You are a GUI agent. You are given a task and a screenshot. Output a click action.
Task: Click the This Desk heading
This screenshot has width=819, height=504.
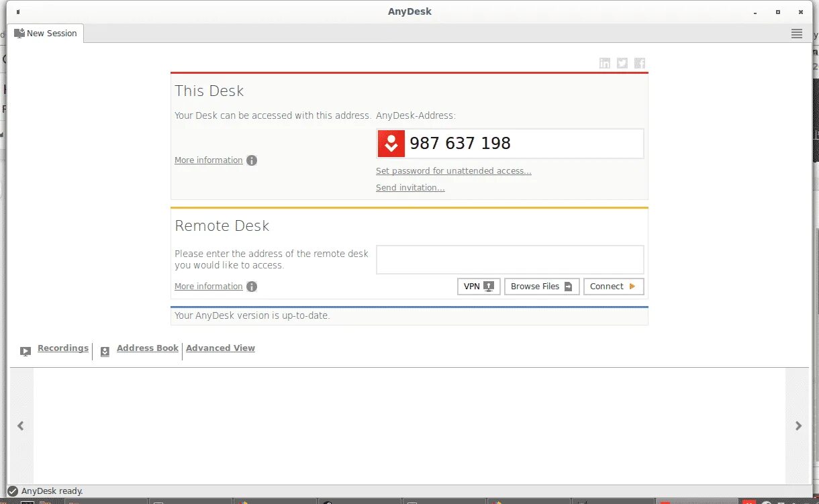point(209,91)
